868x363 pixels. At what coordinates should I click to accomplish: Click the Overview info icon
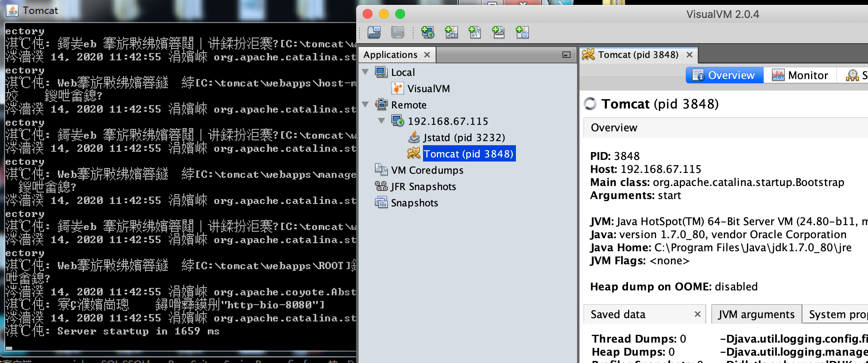pyautogui.click(x=698, y=75)
